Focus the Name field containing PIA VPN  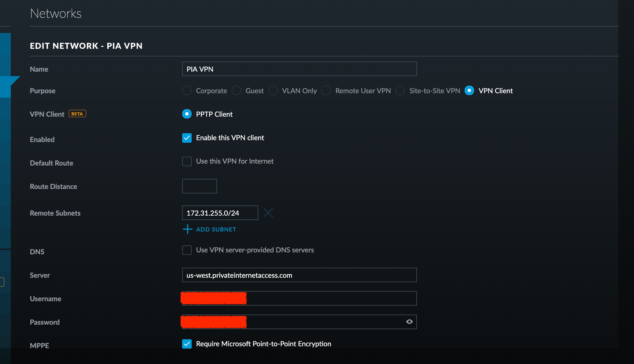click(x=299, y=69)
